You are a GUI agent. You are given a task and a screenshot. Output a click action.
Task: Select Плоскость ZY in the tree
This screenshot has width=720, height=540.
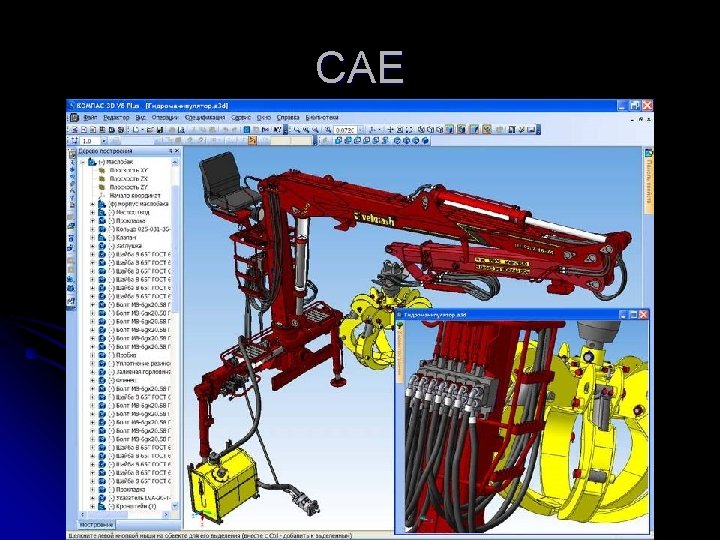[x=129, y=187]
